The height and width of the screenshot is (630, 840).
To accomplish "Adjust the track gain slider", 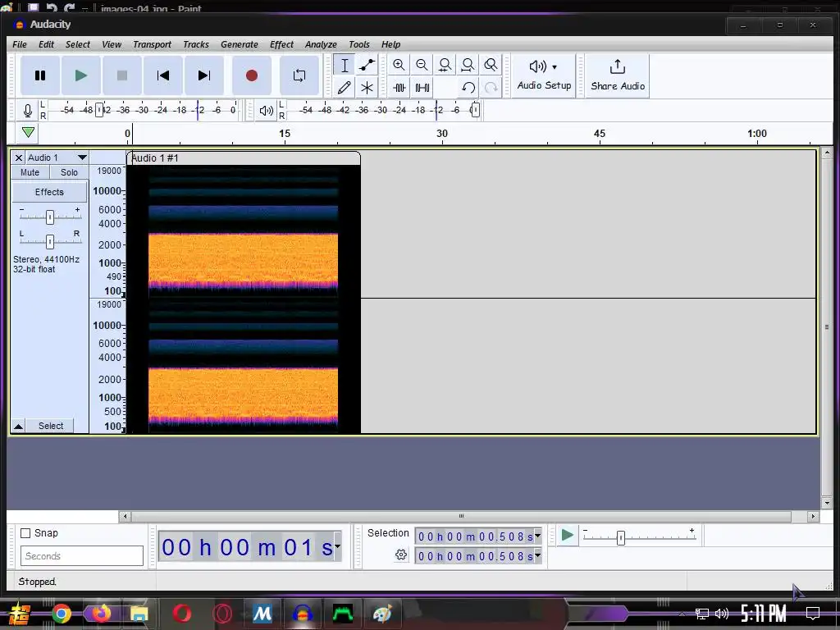I will pyautogui.click(x=50, y=217).
